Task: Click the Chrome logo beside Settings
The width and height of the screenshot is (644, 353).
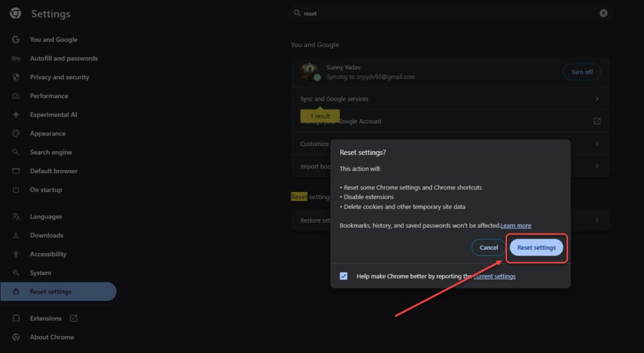Action: coord(16,13)
